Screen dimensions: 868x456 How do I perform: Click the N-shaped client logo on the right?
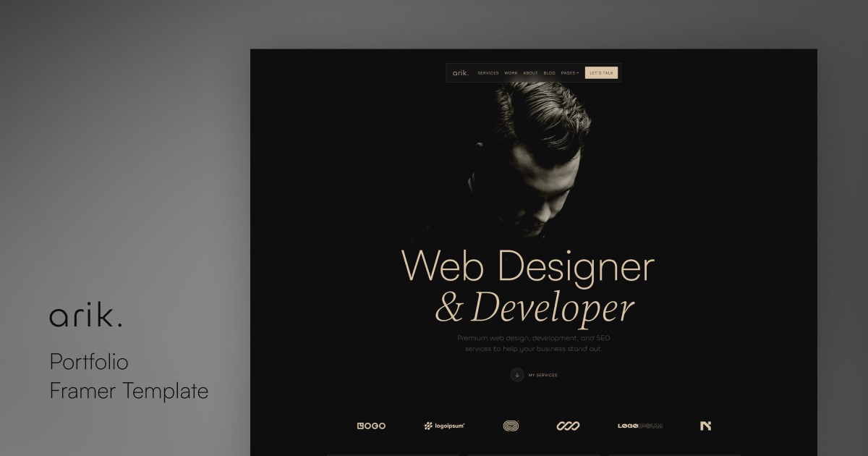(705, 426)
